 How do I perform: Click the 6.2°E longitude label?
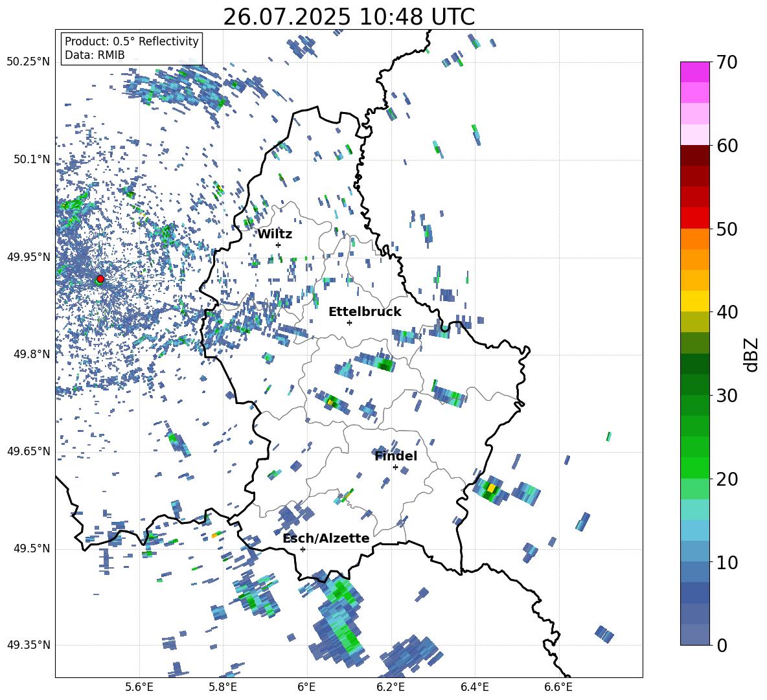391,687
